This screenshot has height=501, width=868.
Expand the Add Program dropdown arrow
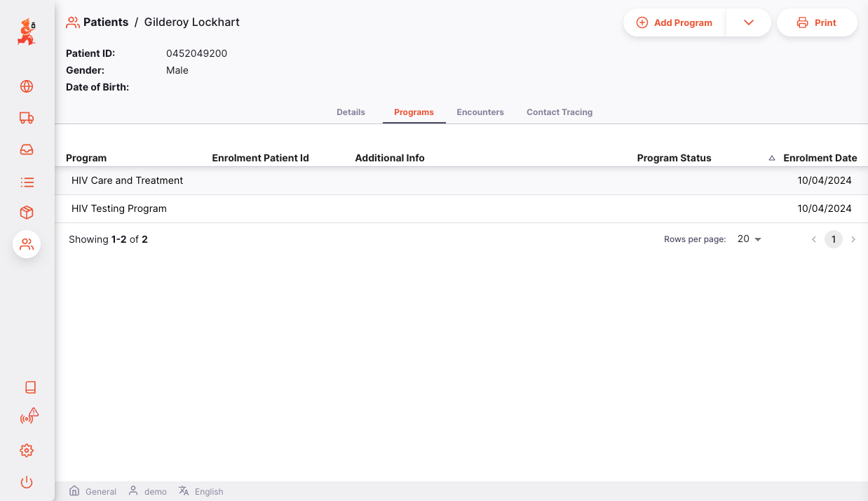[749, 22]
